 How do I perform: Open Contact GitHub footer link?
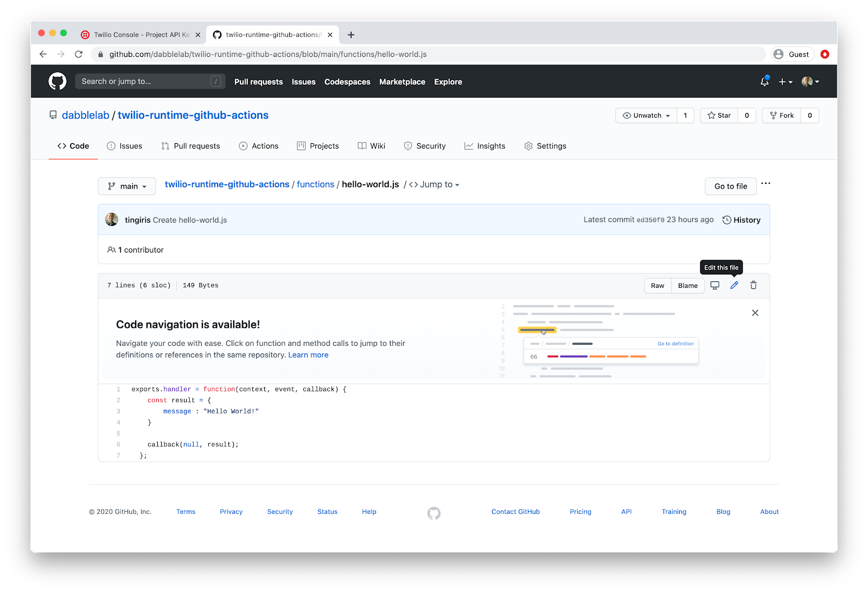click(515, 512)
